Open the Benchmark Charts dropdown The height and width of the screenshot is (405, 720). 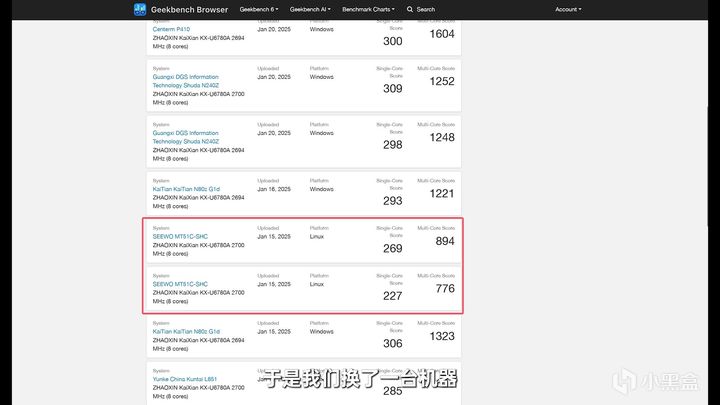pyautogui.click(x=368, y=9)
